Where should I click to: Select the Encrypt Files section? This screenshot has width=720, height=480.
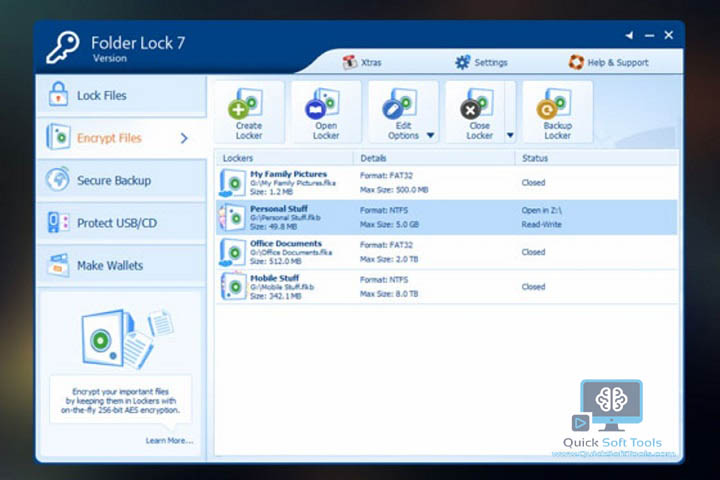coord(121,138)
